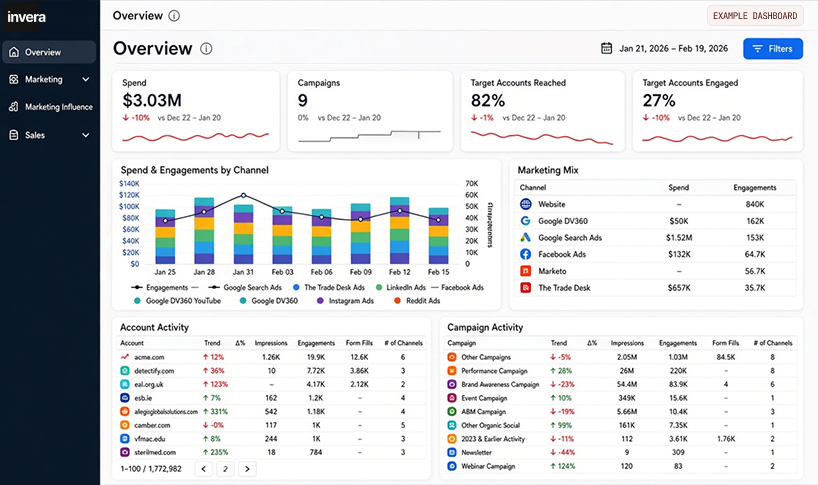Click the calendar icon by the date range
The height and width of the screenshot is (485, 818).
coord(606,48)
